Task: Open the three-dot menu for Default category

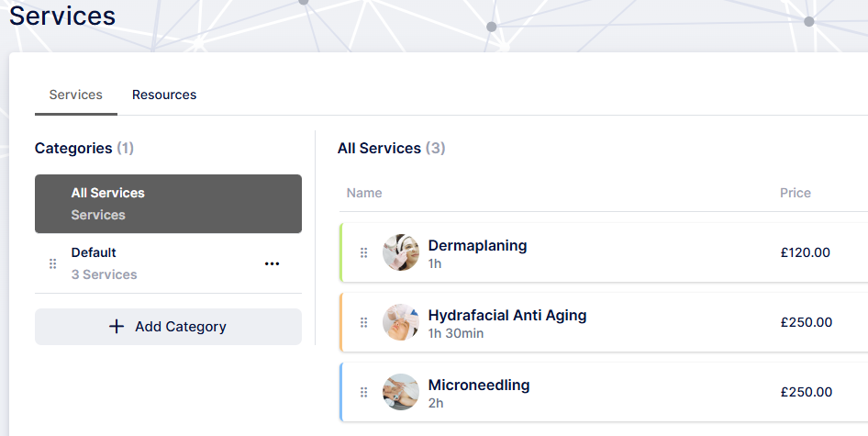Action: 272,263
